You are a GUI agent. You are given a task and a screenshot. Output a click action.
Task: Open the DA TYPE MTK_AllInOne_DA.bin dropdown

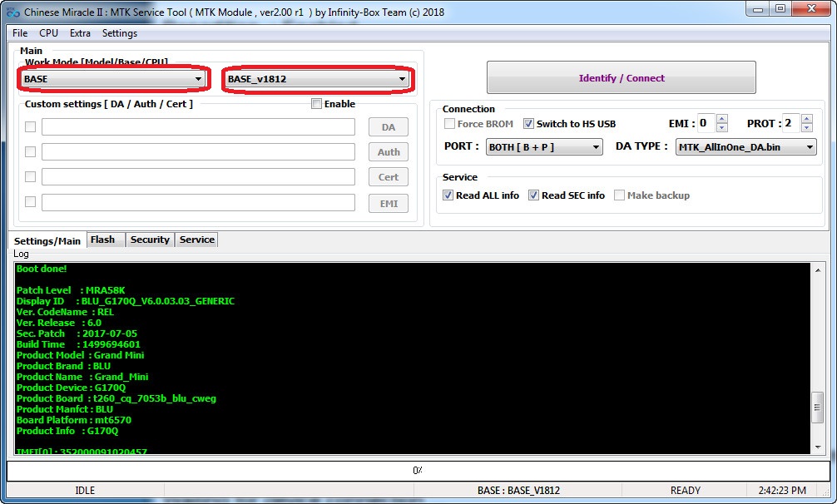[745, 146]
